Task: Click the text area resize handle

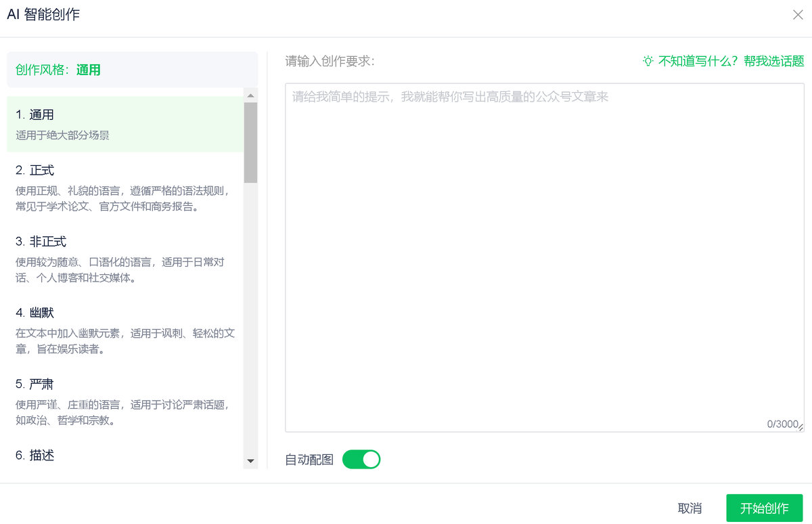Action: tap(800, 427)
